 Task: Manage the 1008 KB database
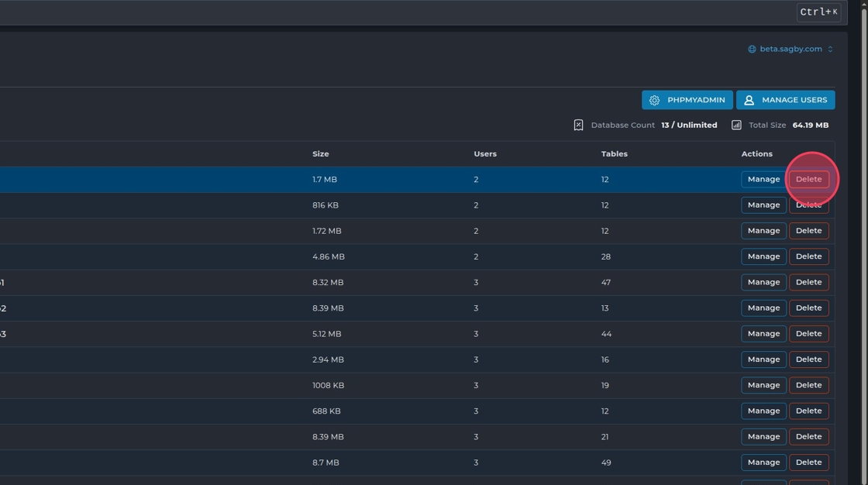[763, 385]
